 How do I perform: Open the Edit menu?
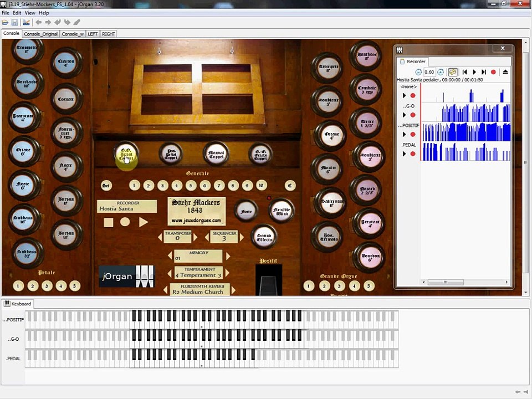pos(17,13)
